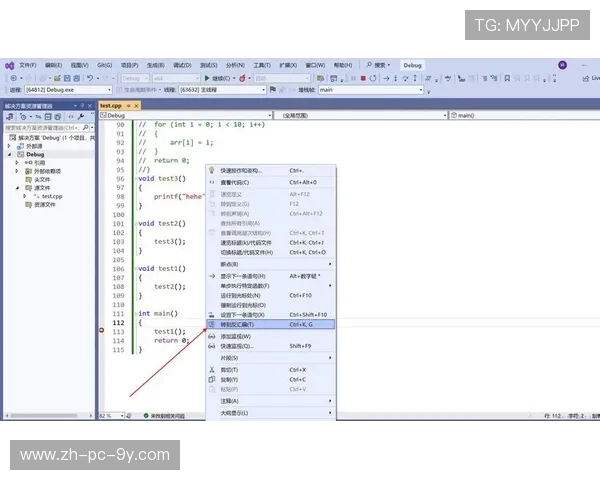Click the Step Over toolbar icon
The image size is (600, 480).
405,78
